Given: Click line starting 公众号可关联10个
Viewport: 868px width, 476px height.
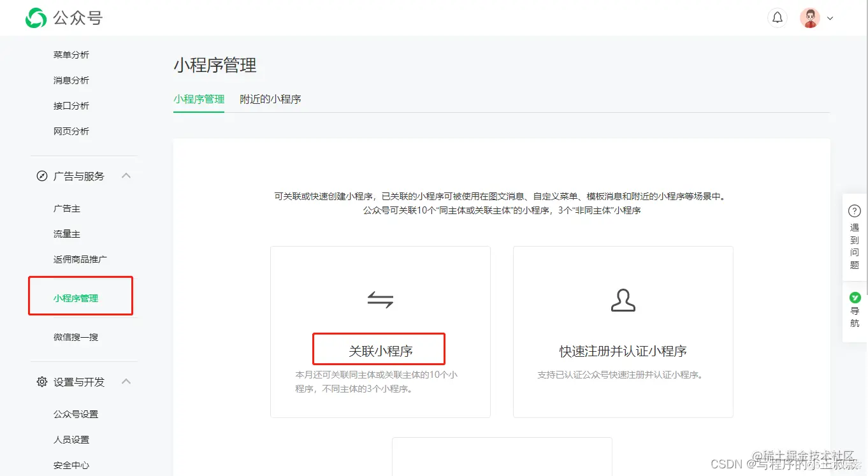Looking at the screenshot, I should (x=502, y=210).
